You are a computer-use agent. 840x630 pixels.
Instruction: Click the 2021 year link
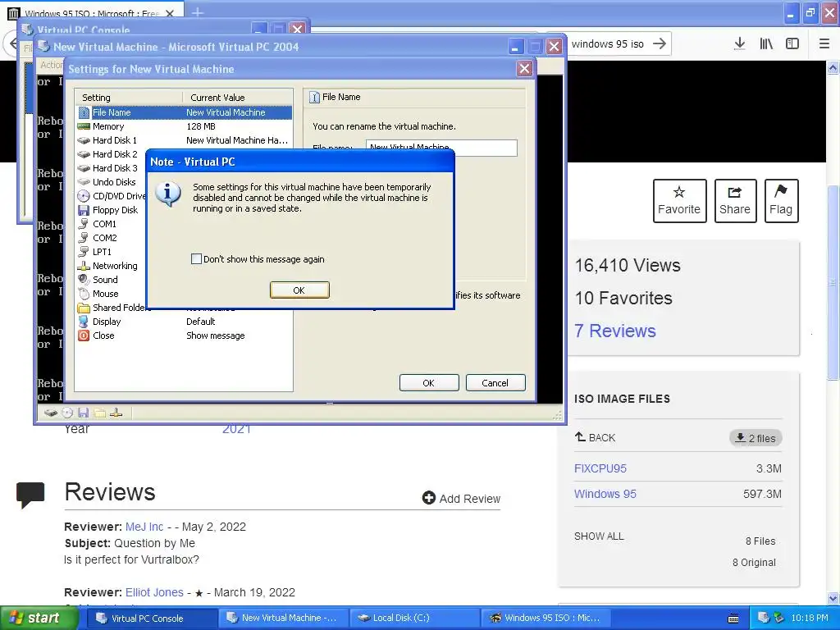coord(236,428)
